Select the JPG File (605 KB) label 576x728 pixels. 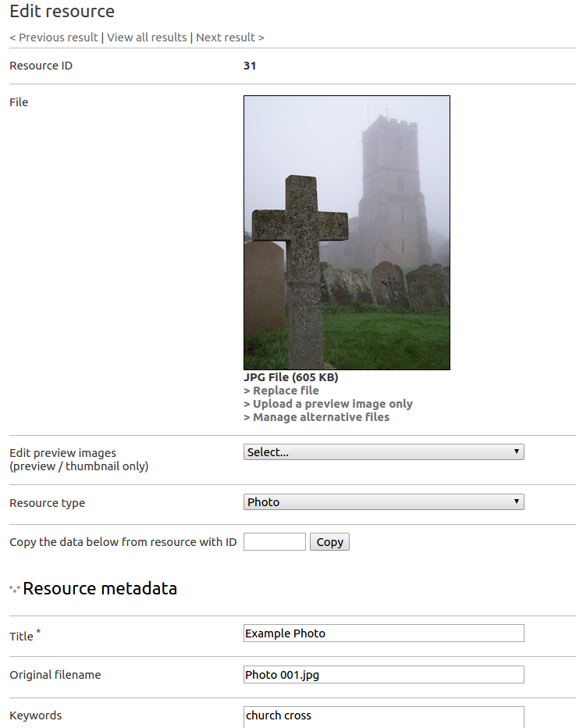[x=291, y=377]
